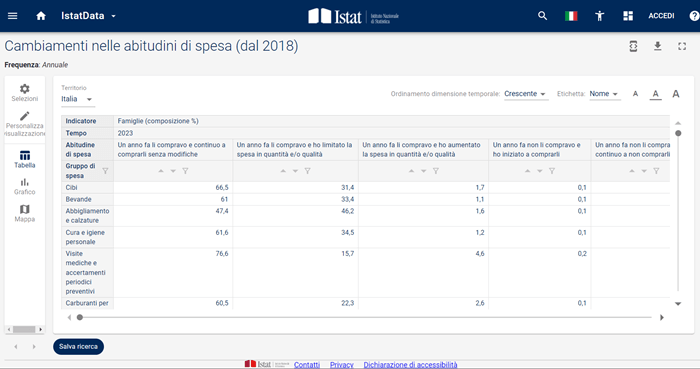Open accessibility options icon
Image resolution: width=700 pixels, height=369 pixels.
600,16
